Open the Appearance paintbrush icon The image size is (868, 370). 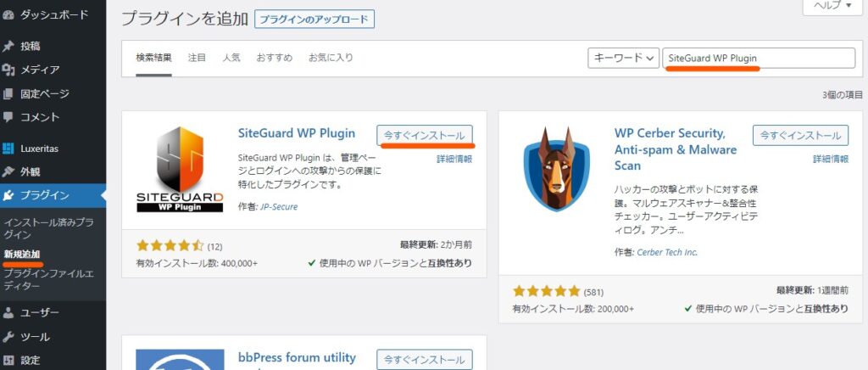8,171
